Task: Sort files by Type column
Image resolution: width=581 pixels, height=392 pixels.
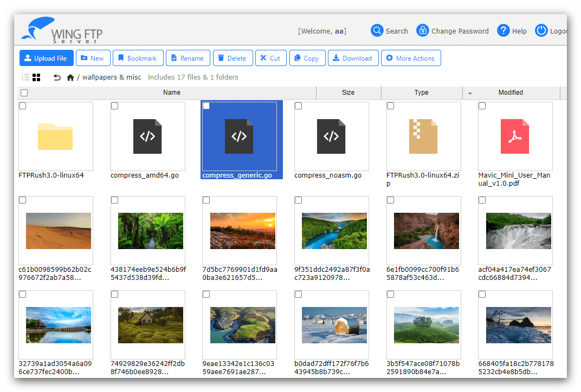Action: 421,93
